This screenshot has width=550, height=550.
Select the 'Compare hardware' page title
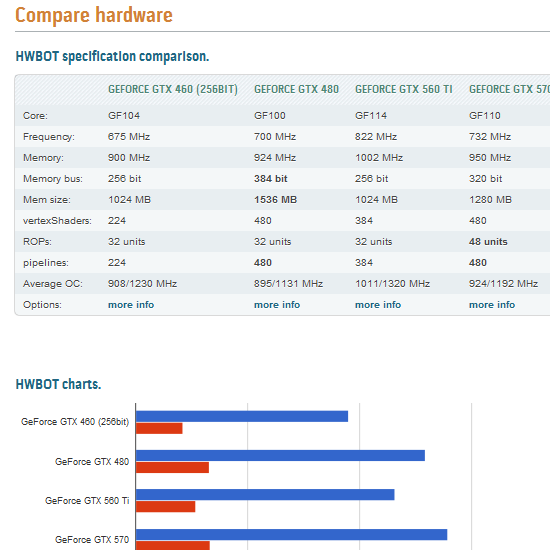coord(94,15)
